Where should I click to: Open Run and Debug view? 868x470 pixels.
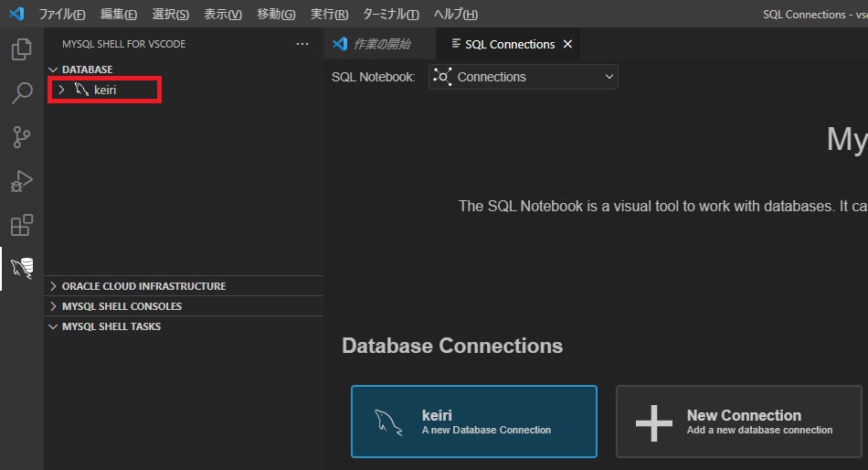(x=21, y=181)
